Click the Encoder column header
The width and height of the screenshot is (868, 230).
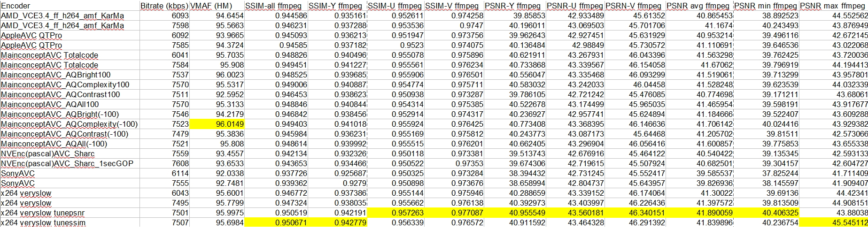click(70, 6)
